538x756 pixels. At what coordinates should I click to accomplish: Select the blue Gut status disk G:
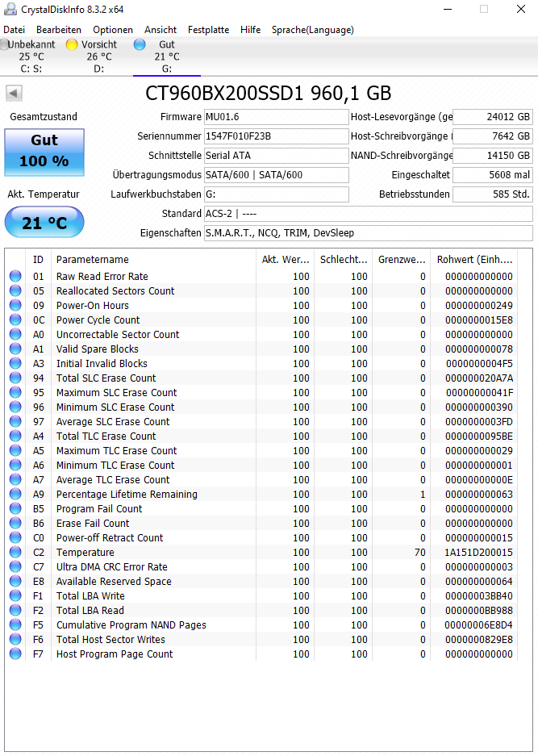[x=167, y=56]
